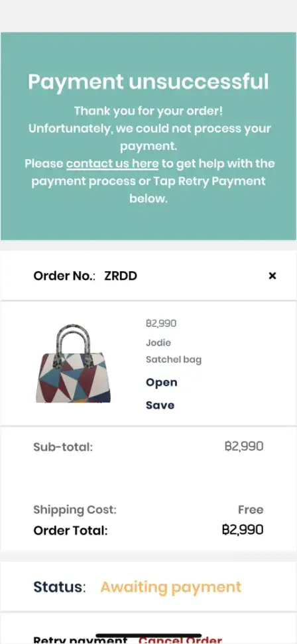The image size is (297, 644).
Task: Tap the Free shipping value
Action: 251,510
